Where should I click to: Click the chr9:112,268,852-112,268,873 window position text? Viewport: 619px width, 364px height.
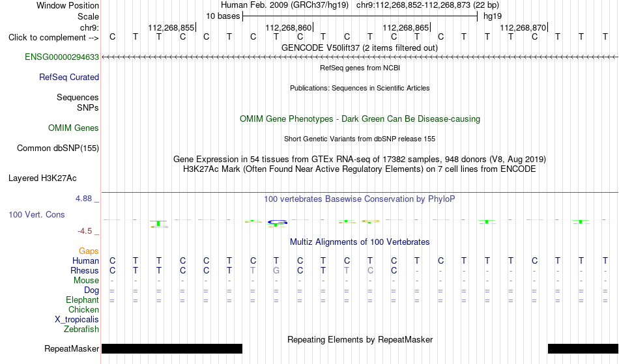tap(427, 5)
